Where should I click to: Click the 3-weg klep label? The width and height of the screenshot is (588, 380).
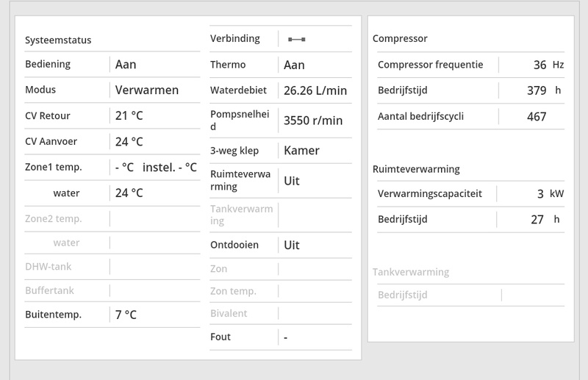point(234,151)
